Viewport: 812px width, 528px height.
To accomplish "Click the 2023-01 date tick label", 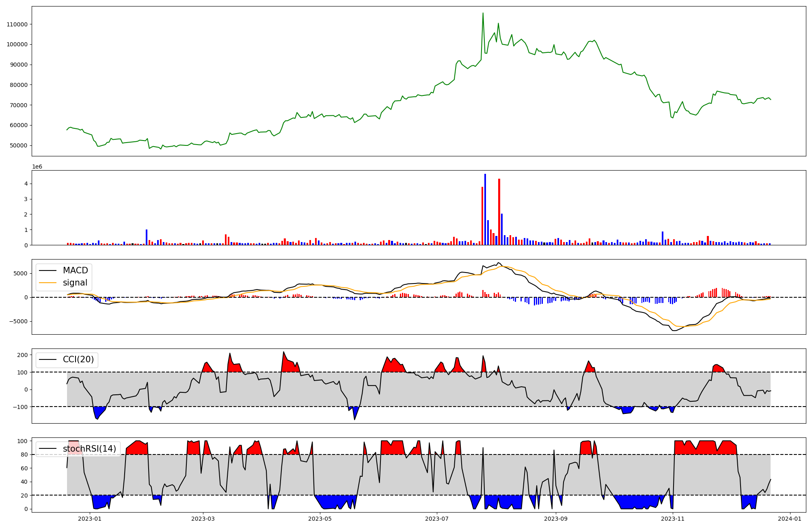I will pyautogui.click(x=89, y=519).
